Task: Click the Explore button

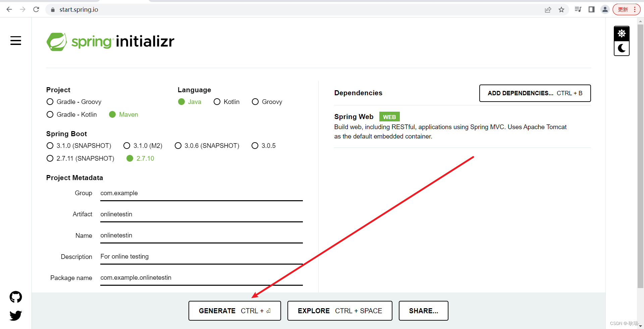Action: [340, 311]
